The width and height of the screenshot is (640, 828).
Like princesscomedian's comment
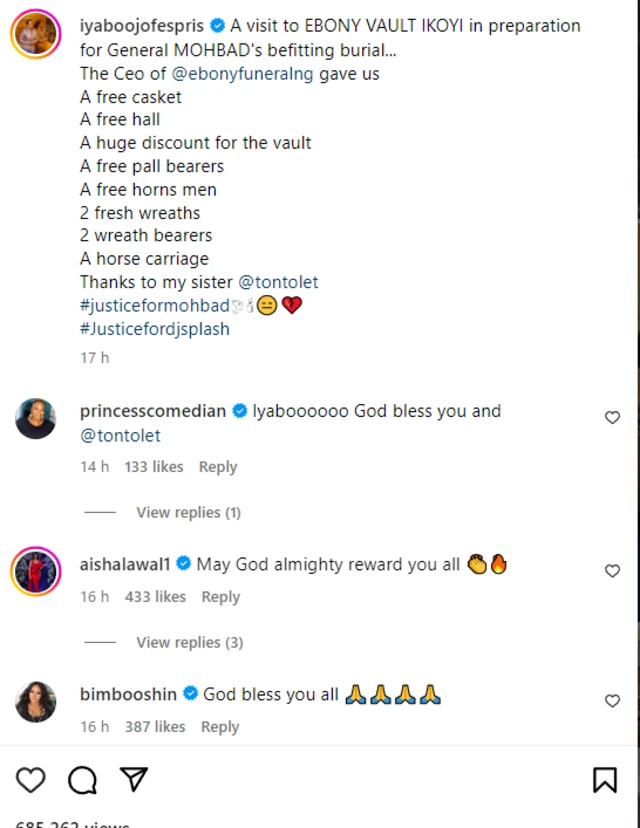coord(613,418)
